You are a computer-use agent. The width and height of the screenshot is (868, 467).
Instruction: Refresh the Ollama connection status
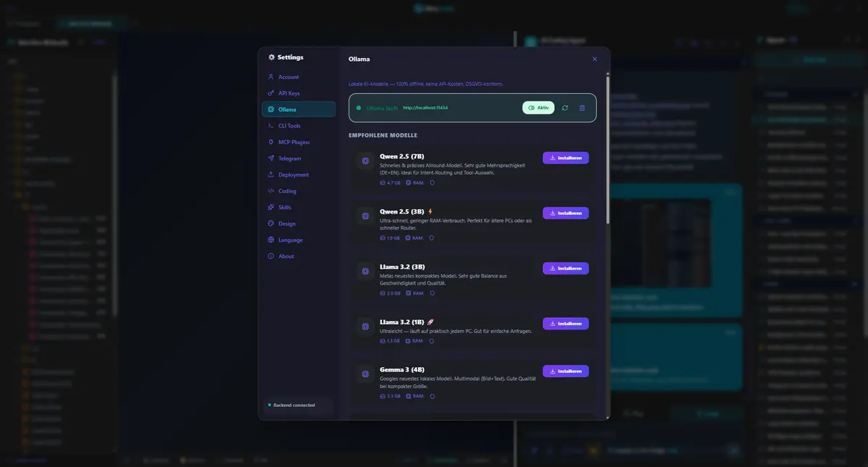[564, 108]
